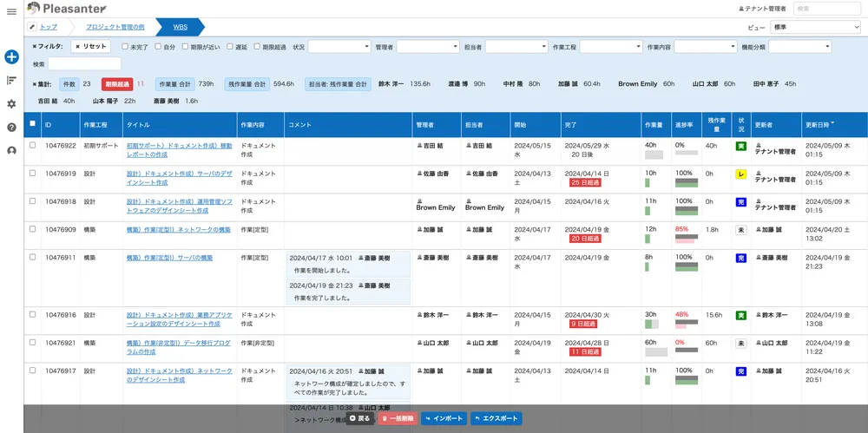868x433 pixels.
Task: Click the pencil edit icon beside トップ
Action: coord(32,27)
